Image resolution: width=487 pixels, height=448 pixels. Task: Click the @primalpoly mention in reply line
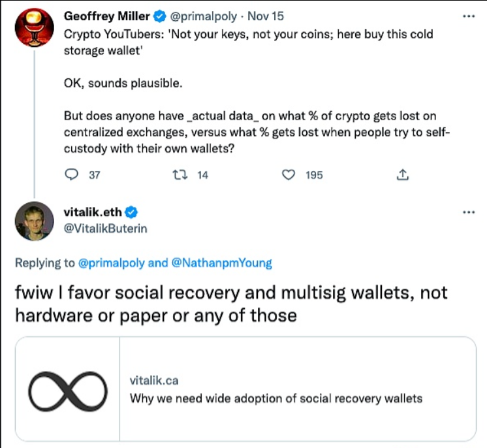coord(112,263)
